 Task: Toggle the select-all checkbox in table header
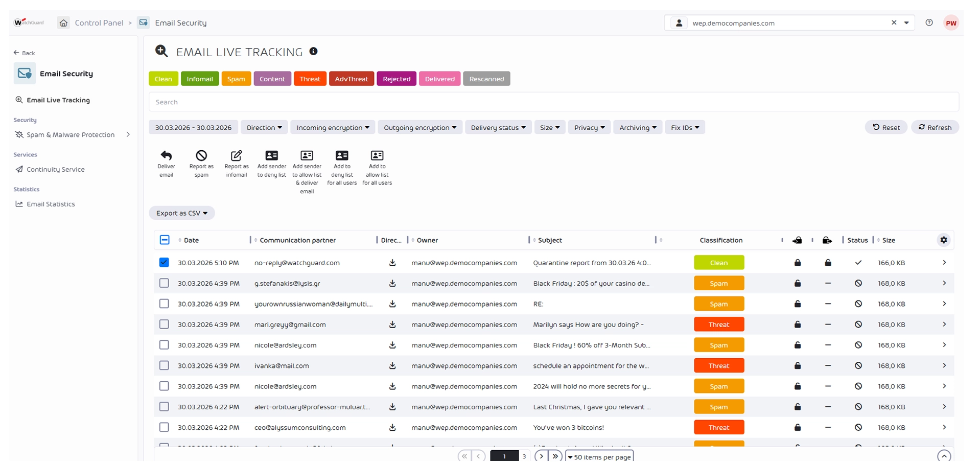[165, 240]
